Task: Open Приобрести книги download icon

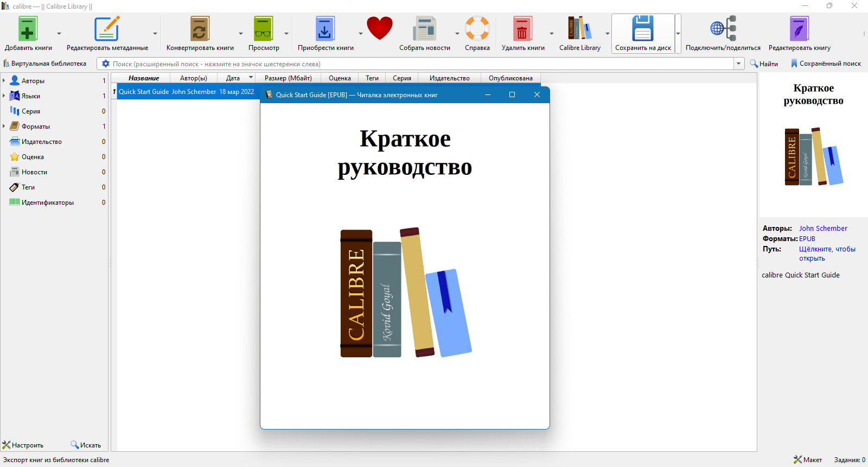Action: point(325,29)
